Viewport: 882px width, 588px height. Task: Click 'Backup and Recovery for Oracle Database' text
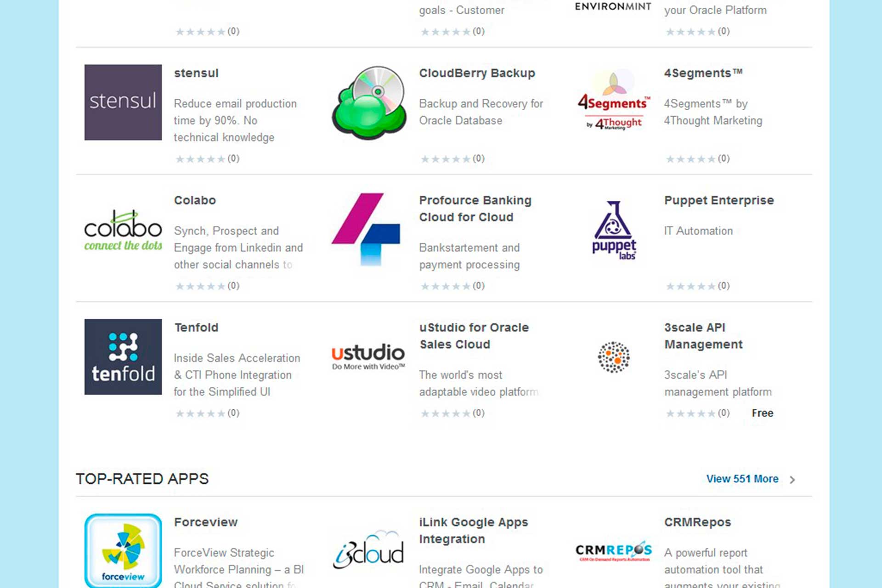(x=481, y=112)
